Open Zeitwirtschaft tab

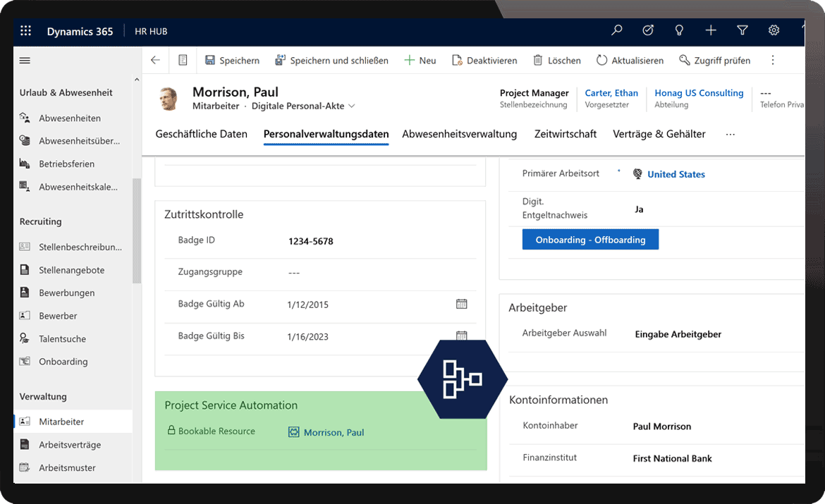pos(565,134)
